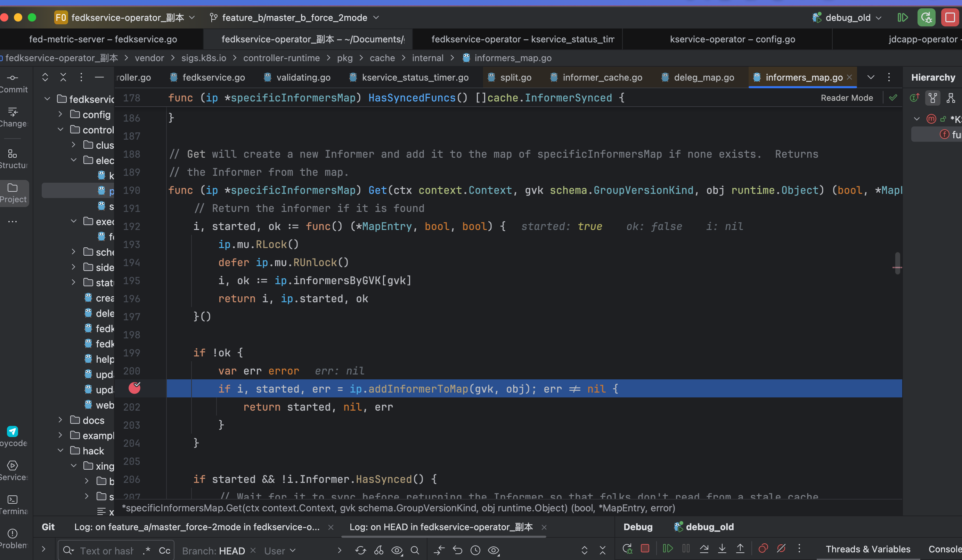Click the Text or hash search field
The width and height of the screenshot is (962, 560).
click(x=106, y=551)
